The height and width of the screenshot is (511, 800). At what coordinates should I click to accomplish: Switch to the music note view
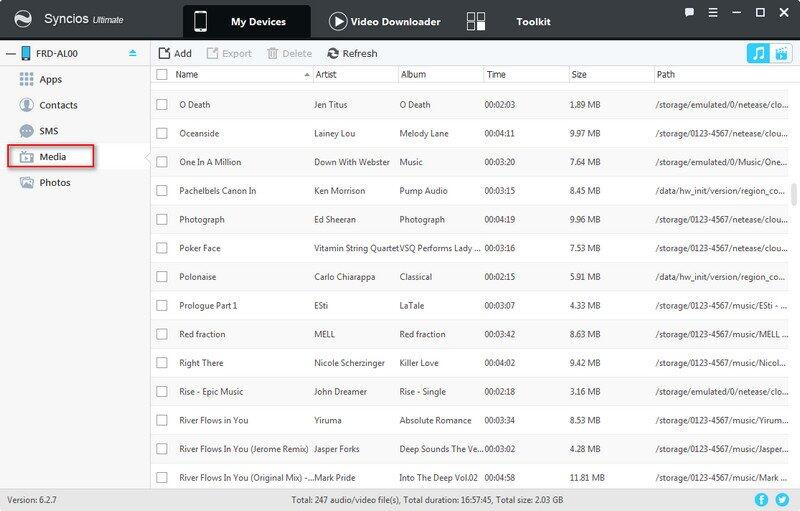pos(758,53)
